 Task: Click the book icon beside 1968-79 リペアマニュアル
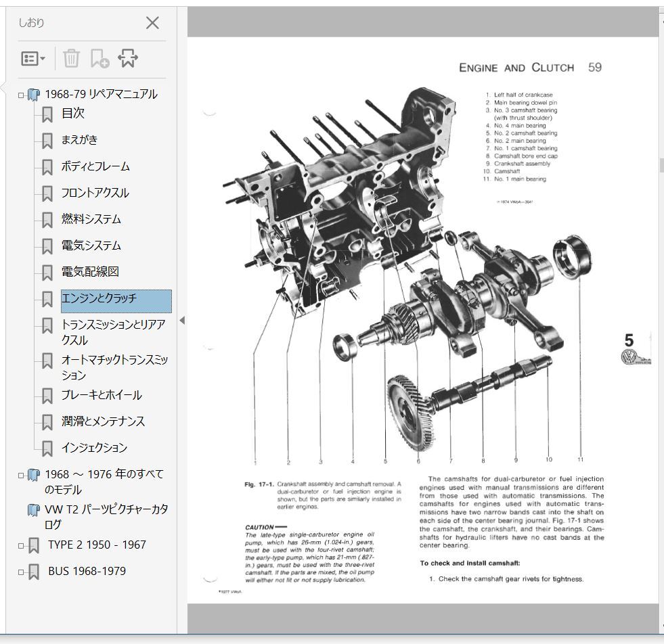(x=33, y=95)
